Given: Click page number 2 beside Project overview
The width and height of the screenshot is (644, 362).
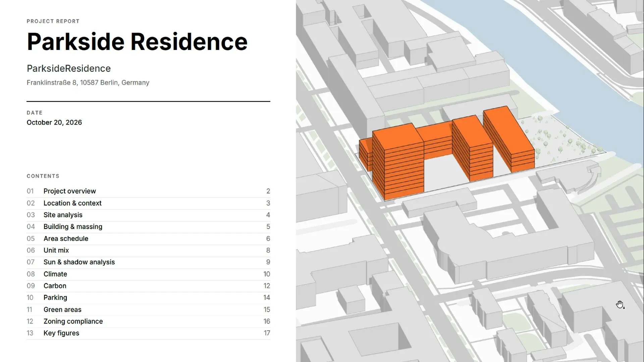Looking at the screenshot, I should tap(268, 191).
